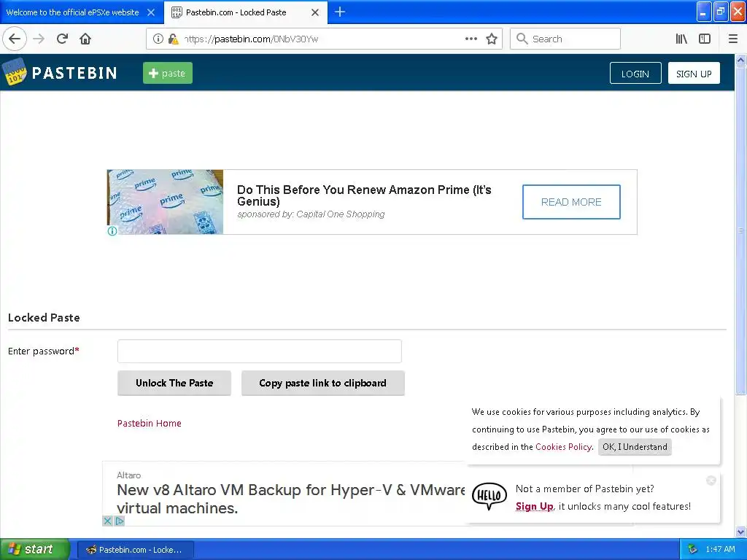Click the magnifier icon in search box
Screen dimensions: 747x560
(x=522, y=39)
